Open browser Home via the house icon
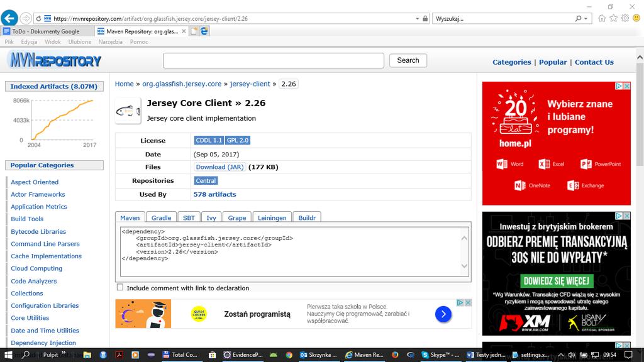Screen dimensions: 644x362 click(x=602, y=18)
